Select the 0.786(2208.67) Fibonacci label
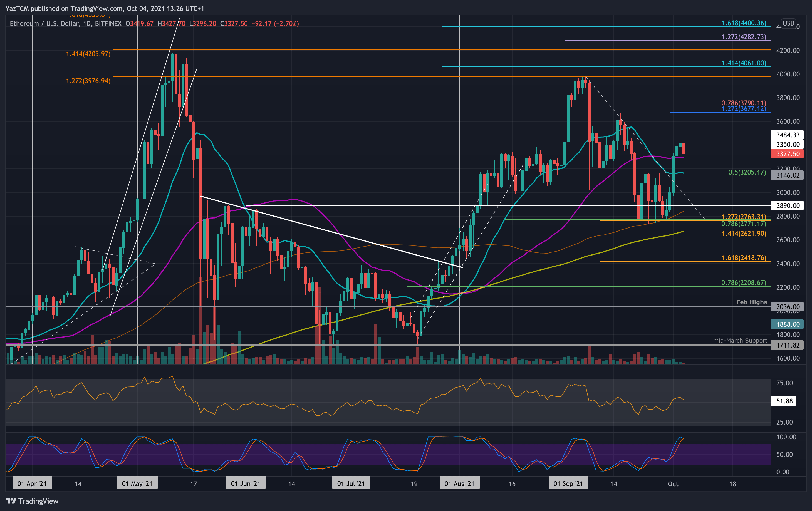The height and width of the screenshot is (511, 812). [x=744, y=282]
